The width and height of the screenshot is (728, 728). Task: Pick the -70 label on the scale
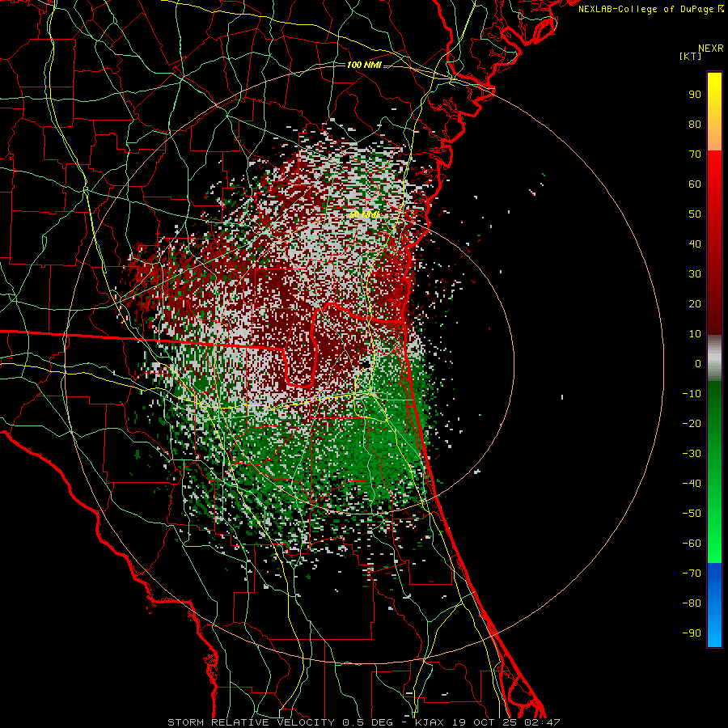(x=692, y=574)
